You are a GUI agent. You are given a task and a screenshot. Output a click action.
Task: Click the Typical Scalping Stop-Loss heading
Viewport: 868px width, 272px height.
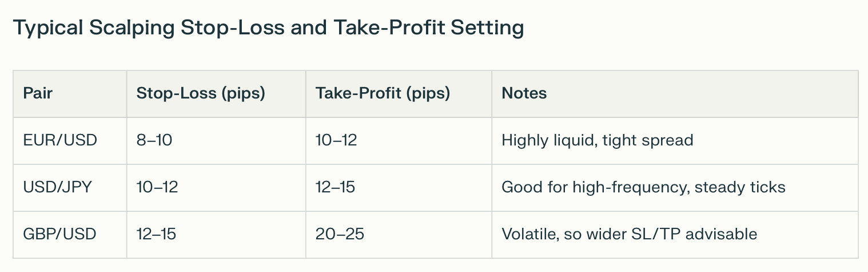tap(268, 28)
